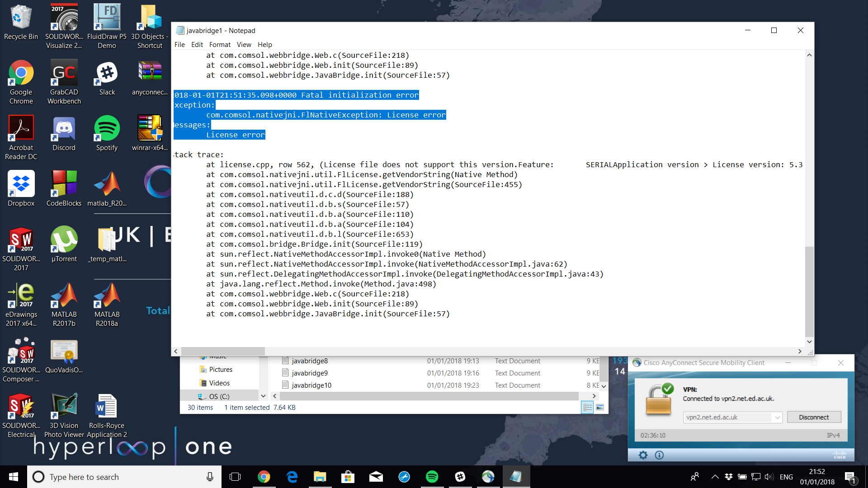Open File Explorer from the taskbar
The height and width of the screenshot is (488, 868).
pos(320,477)
